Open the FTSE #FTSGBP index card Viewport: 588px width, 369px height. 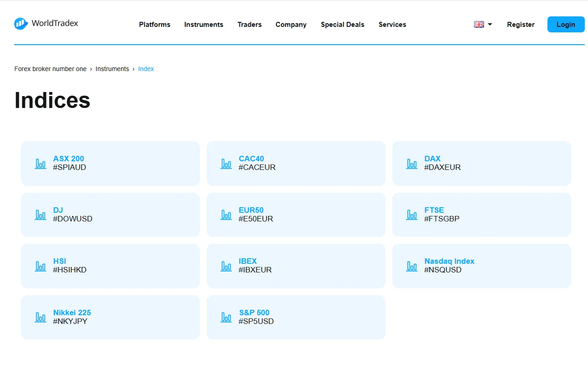(481, 215)
